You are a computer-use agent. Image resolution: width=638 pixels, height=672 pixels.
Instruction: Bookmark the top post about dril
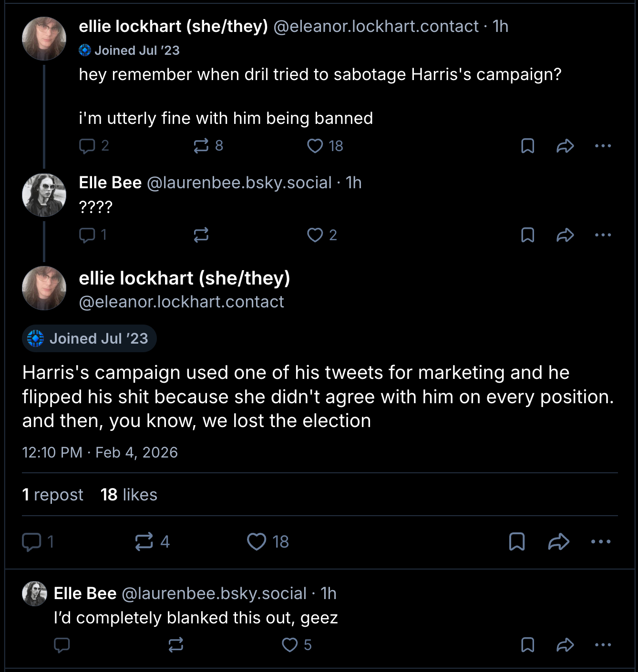[x=527, y=146]
